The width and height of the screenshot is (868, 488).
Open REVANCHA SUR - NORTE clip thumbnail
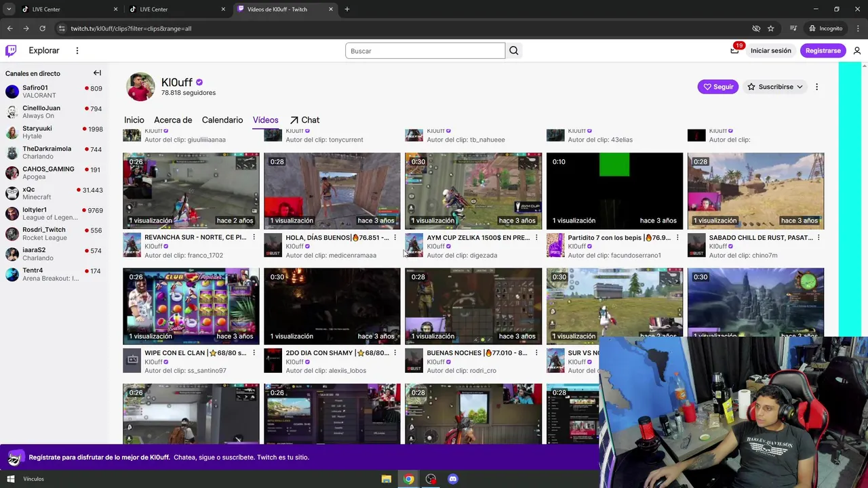click(191, 191)
